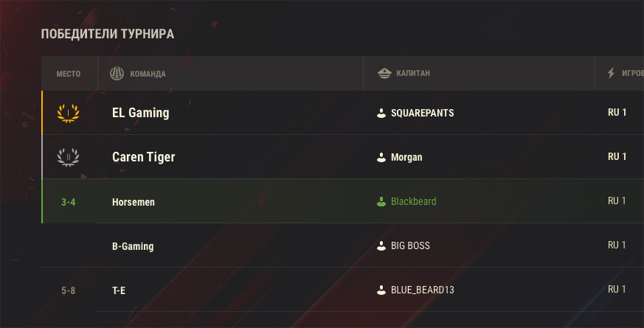Image resolution: width=644 pixels, height=328 pixels.
Task: Open captain BLUE_BEARD13's profile
Action: point(423,290)
